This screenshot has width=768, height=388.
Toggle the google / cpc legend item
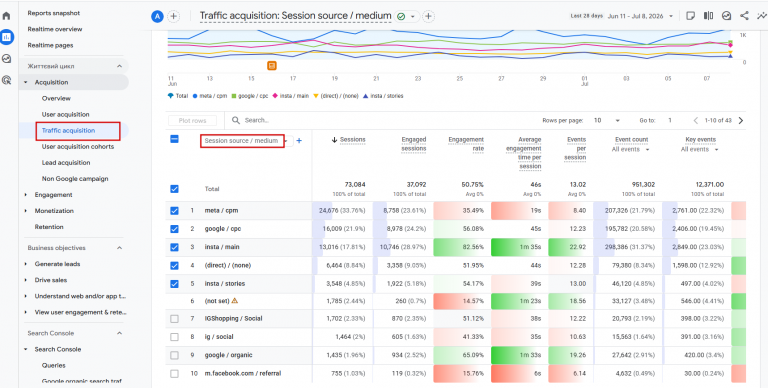pyautogui.click(x=250, y=96)
